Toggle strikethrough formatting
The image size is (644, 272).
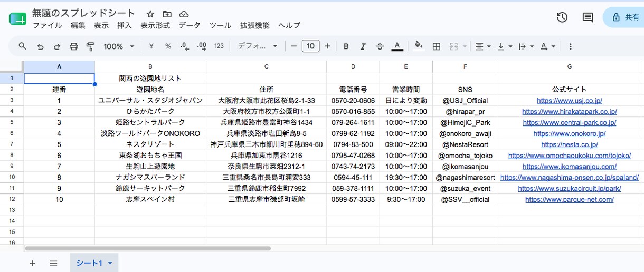point(380,46)
